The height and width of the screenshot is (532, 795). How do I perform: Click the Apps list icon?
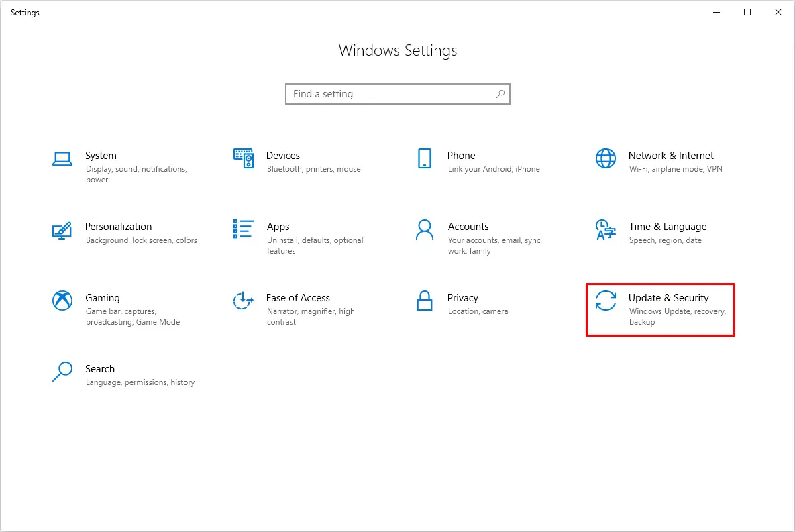[x=244, y=229]
